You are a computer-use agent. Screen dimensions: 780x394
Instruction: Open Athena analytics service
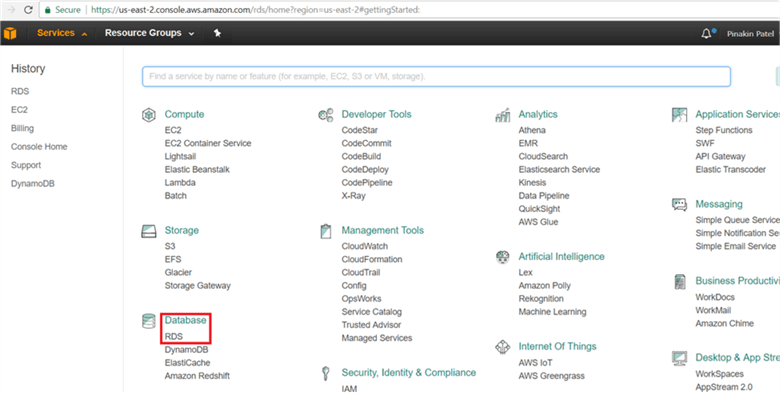[x=532, y=130]
